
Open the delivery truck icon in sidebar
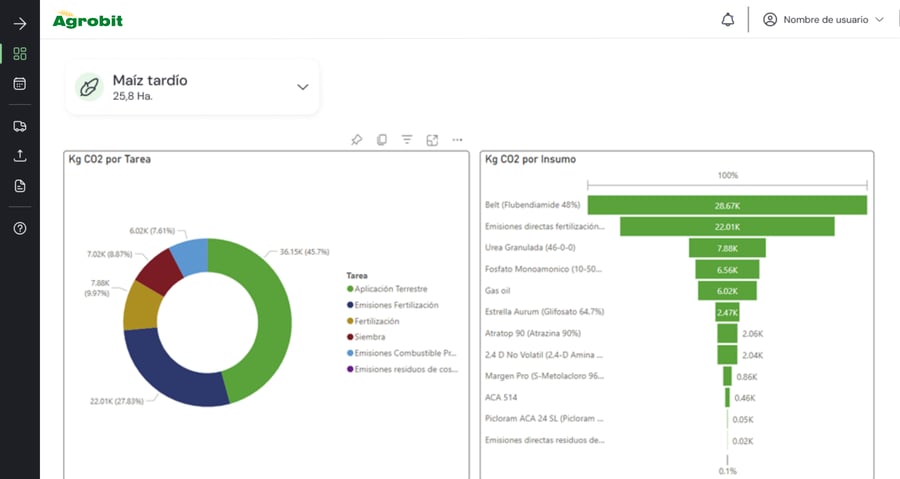tap(20, 126)
